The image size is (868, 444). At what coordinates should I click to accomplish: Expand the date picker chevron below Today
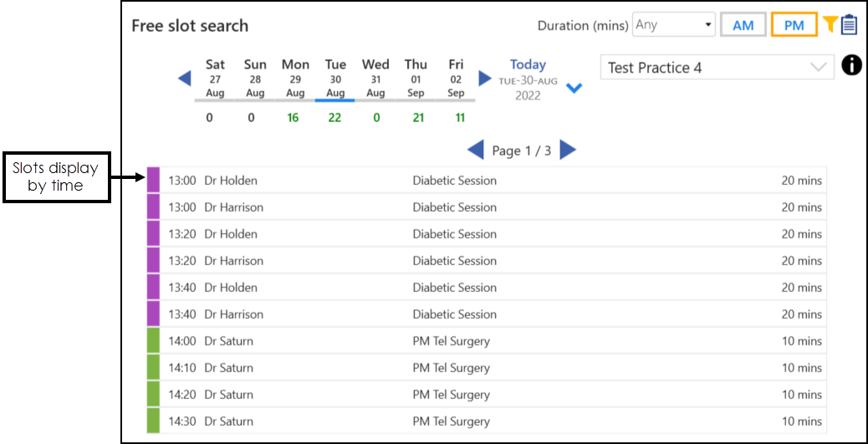coord(574,88)
